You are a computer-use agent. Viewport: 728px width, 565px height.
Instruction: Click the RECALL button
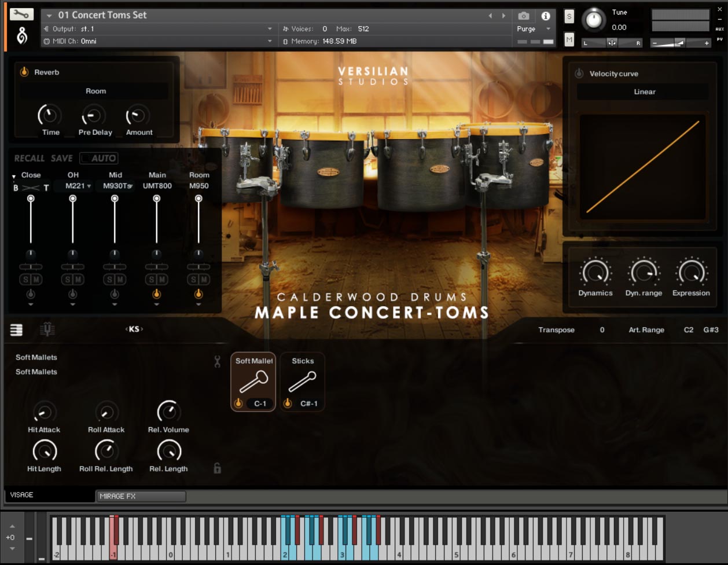30,158
